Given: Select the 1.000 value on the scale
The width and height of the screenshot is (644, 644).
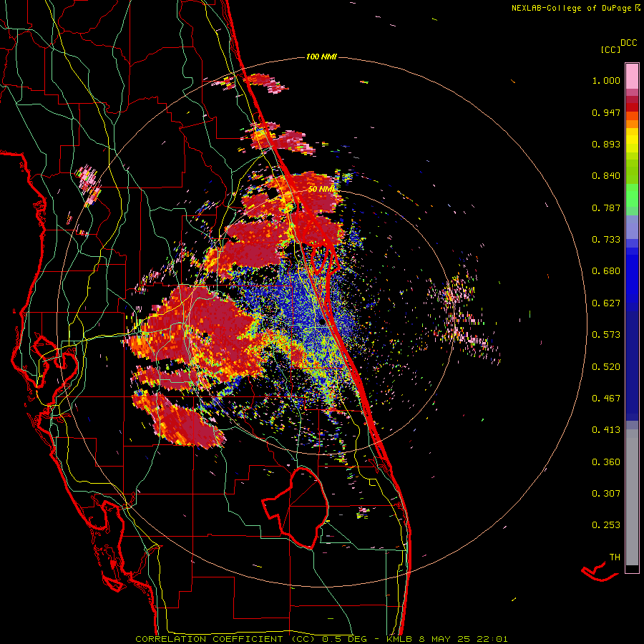Looking at the screenshot, I should (x=606, y=80).
